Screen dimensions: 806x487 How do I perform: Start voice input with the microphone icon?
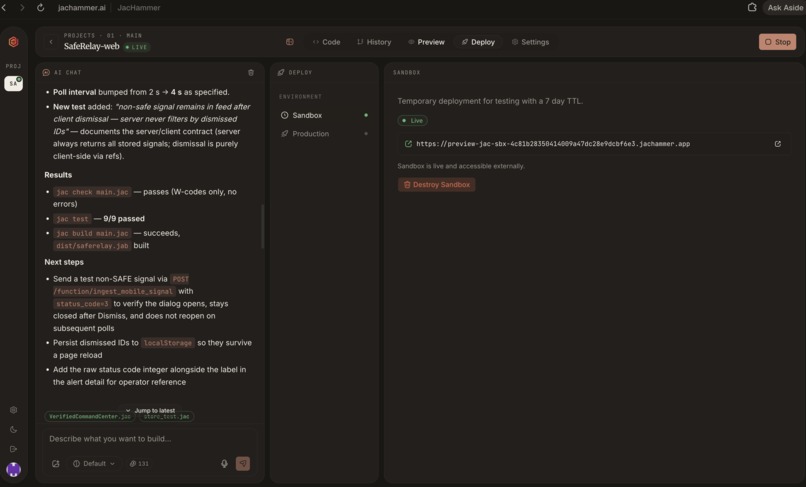(x=224, y=463)
